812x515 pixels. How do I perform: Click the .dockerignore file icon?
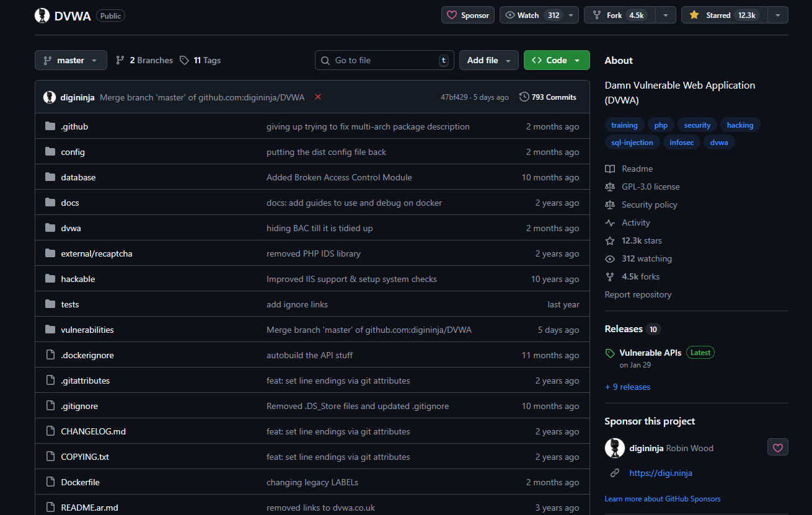pos(50,355)
